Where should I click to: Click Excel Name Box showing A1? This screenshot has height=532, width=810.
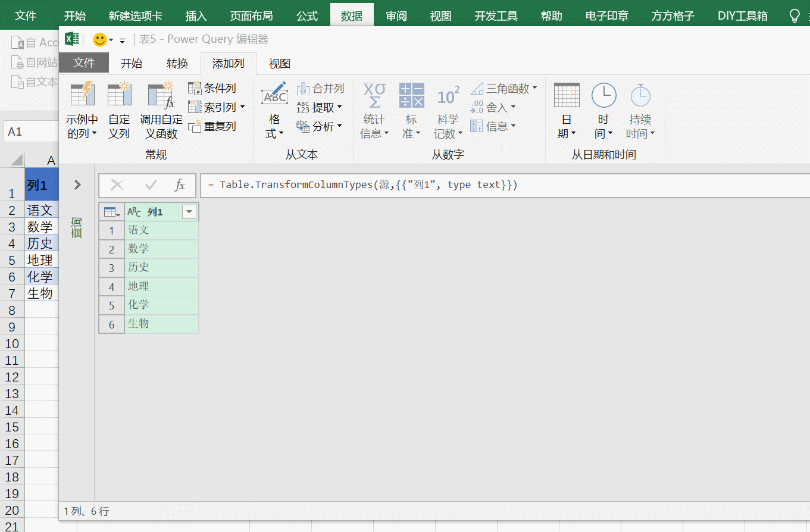click(x=31, y=132)
